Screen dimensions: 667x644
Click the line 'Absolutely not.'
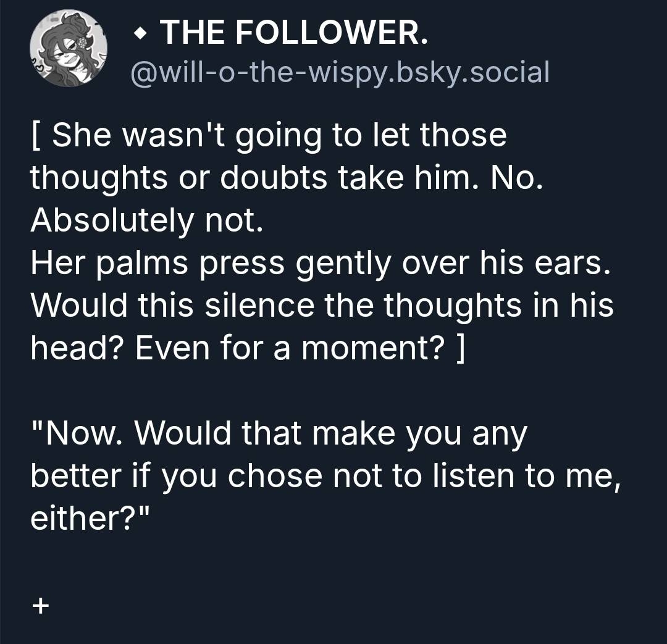(x=147, y=220)
